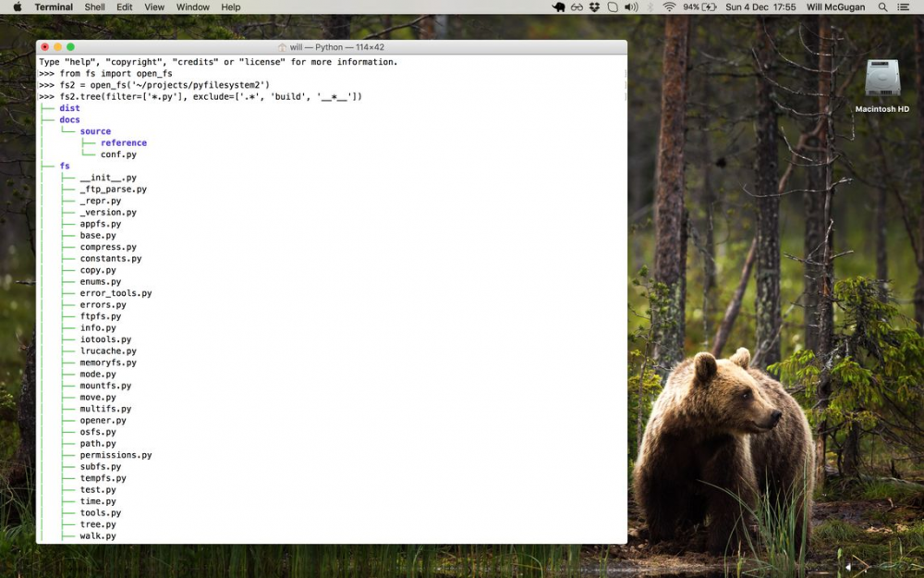Click path.py in the listing
Image resolution: width=924 pixels, height=578 pixels.
tap(98, 444)
